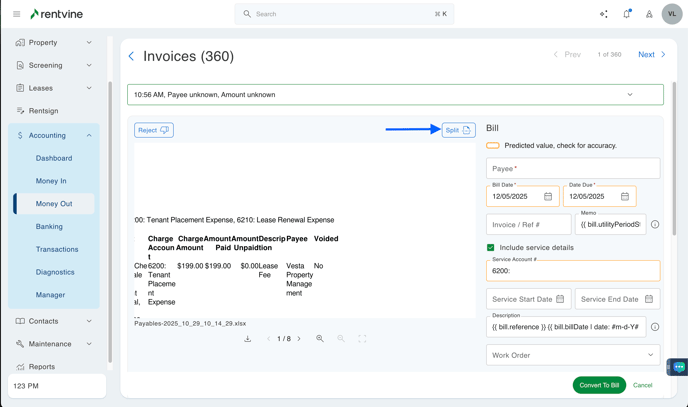Expand the invoice summary chevron

pos(630,95)
